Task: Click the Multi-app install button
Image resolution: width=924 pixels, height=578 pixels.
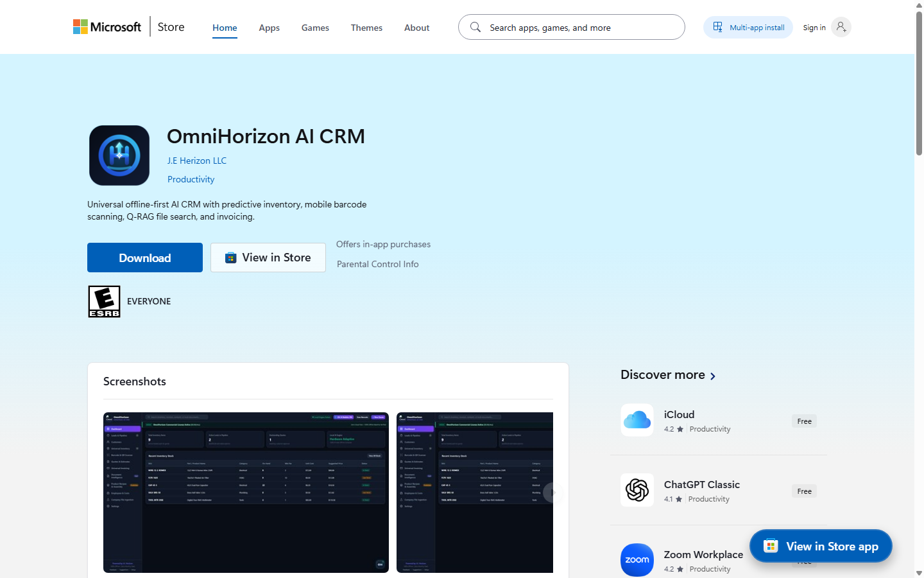Action: click(x=748, y=27)
